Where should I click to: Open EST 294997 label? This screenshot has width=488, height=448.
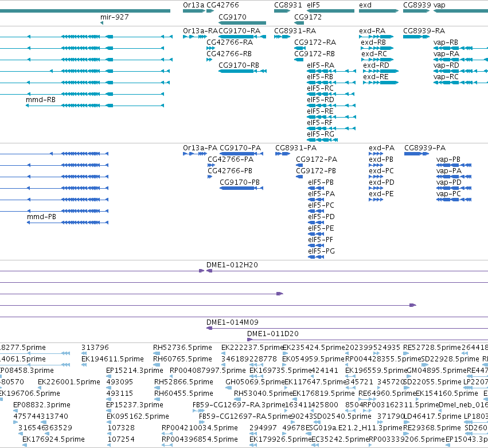click(x=263, y=428)
